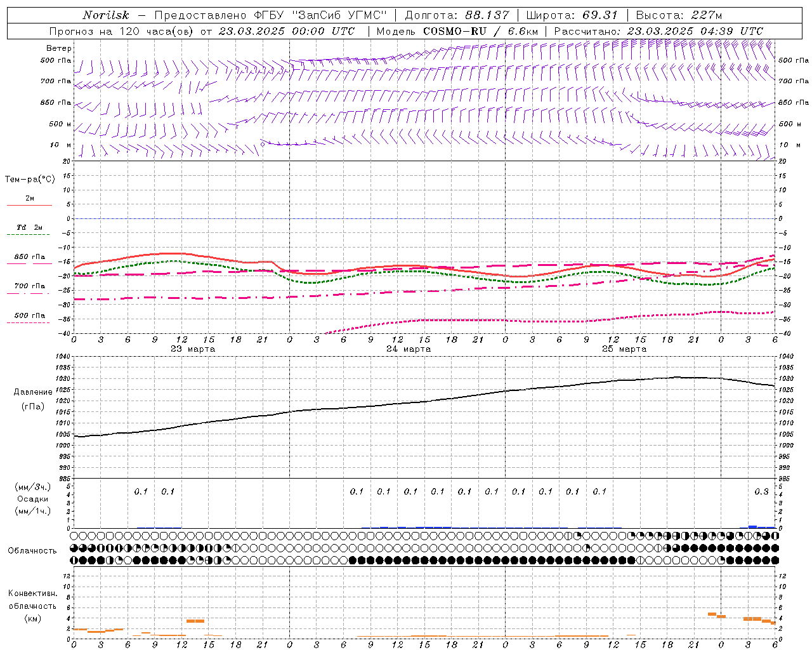Click the "Давление" pressure panel label

coord(33,392)
